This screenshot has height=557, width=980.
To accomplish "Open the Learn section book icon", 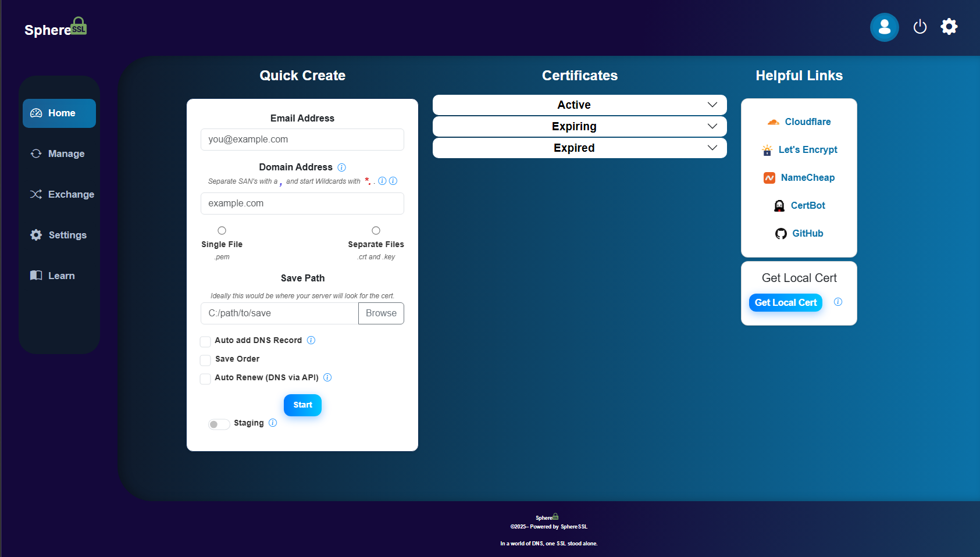I will tap(35, 275).
